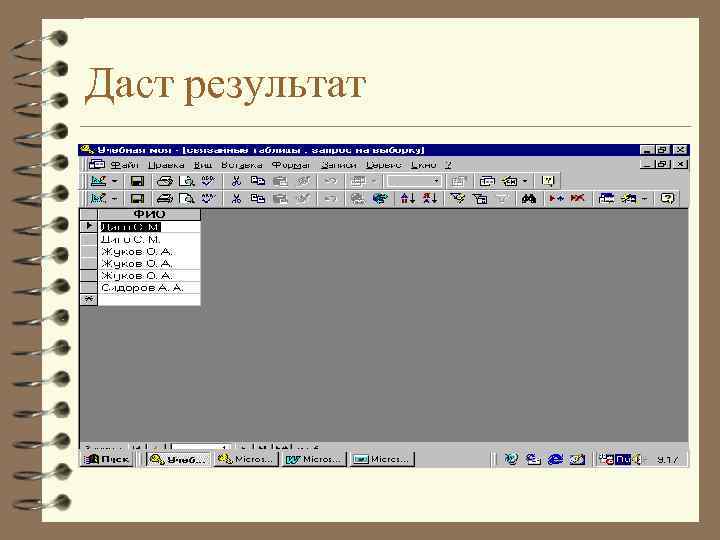Click the new-record asterisk row selector
This screenshot has width=720, height=540.
[89, 299]
